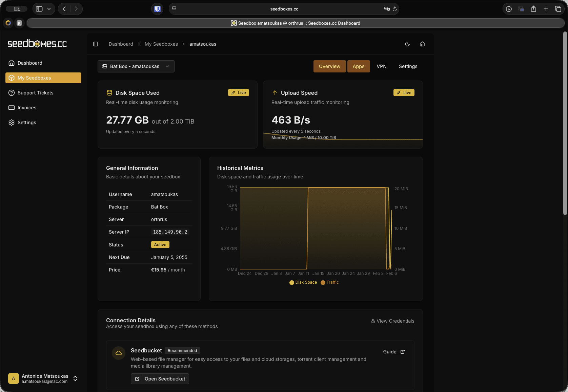Select the Seedbox amatsoukas @ orthrus browser tab
Image resolution: width=568 pixels, height=392 pixels.
click(296, 23)
